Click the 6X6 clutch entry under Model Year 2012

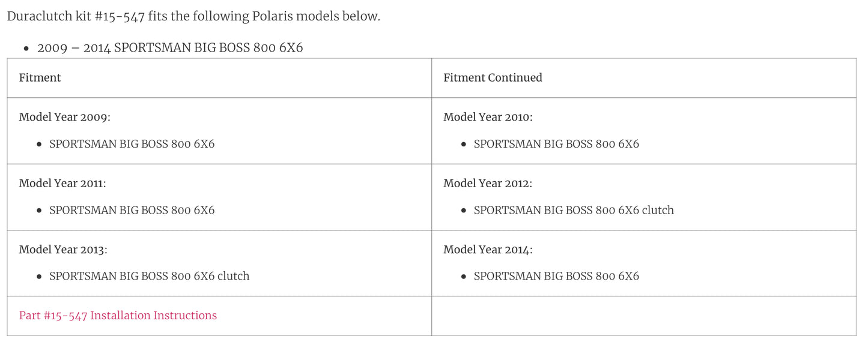(x=574, y=211)
